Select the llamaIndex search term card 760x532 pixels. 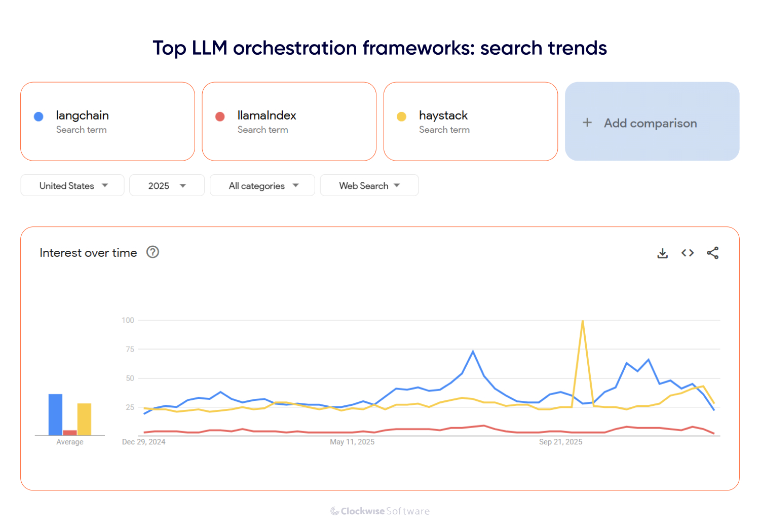coord(289,122)
